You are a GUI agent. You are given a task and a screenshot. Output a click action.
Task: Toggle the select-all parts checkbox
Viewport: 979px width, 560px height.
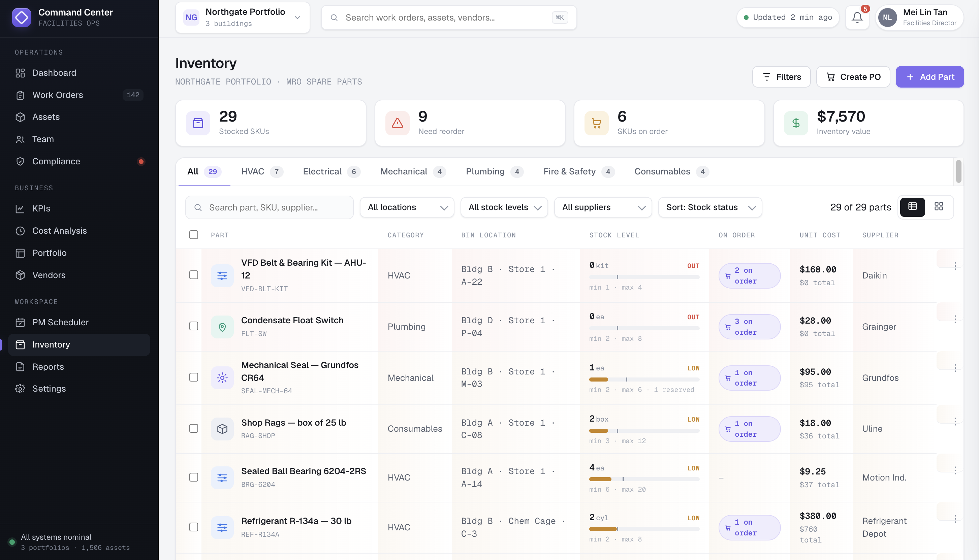click(x=193, y=235)
